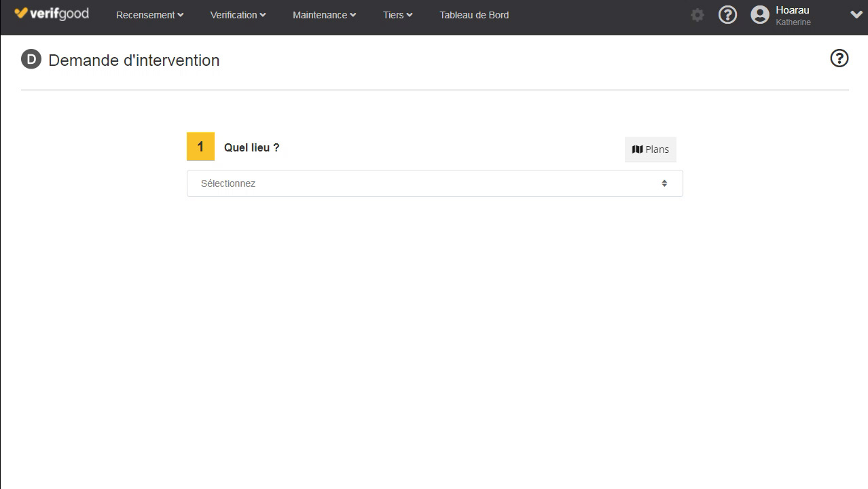Click the map icon in the Plans button
The height and width of the screenshot is (489, 868).
(x=637, y=149)
